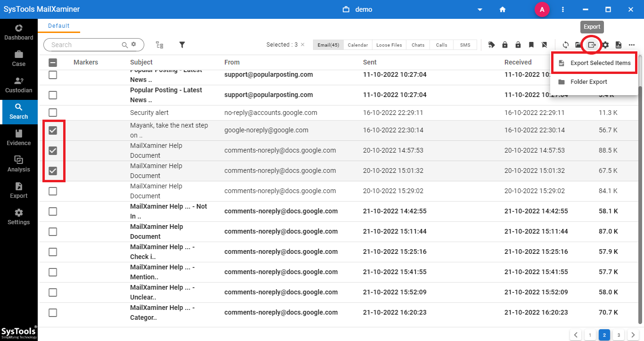Viewport: 644px width, 341px height.
Task: Choose Folder Export from menu
Action: click(594, 81)
